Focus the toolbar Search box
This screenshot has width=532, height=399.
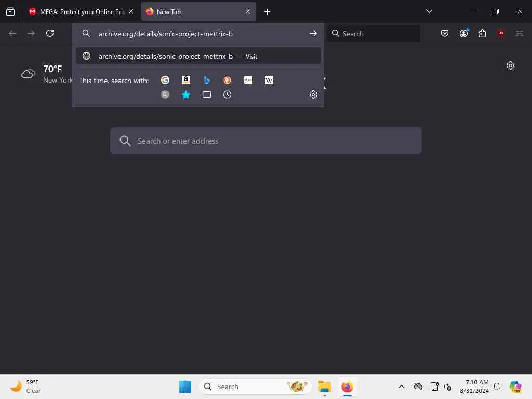click(x=374, y=34)
